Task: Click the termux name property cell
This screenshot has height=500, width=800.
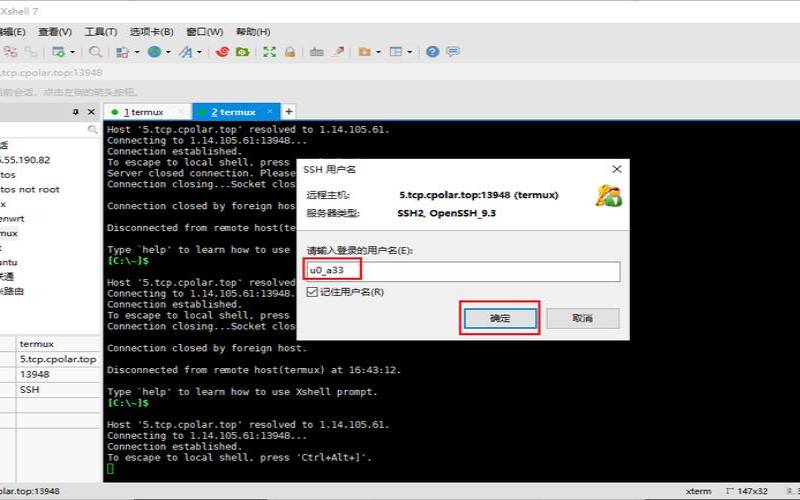Action: [x=59, y=344]
